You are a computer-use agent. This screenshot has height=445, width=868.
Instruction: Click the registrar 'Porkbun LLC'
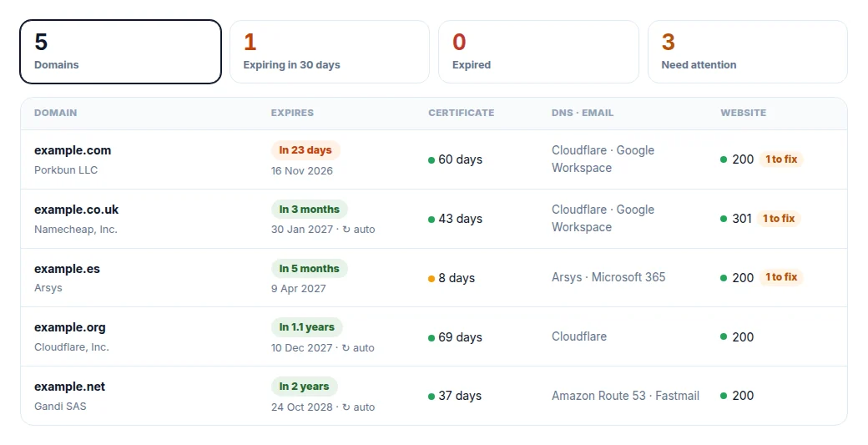click(66, 170)
